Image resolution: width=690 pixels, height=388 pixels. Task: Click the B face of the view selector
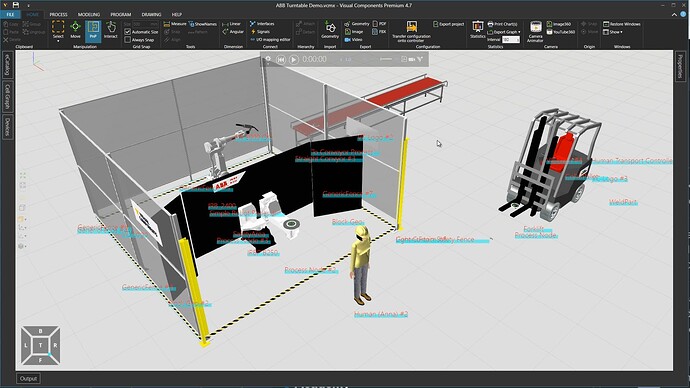click(x=40, y=331)
